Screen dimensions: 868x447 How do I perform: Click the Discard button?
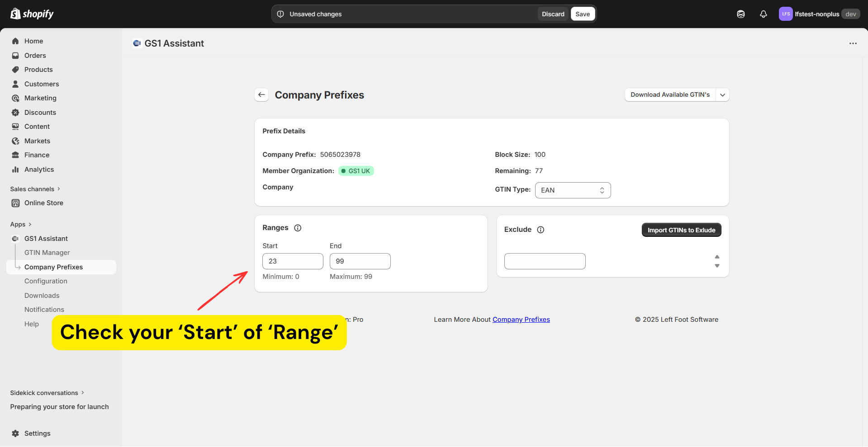(x=553, y=14)
